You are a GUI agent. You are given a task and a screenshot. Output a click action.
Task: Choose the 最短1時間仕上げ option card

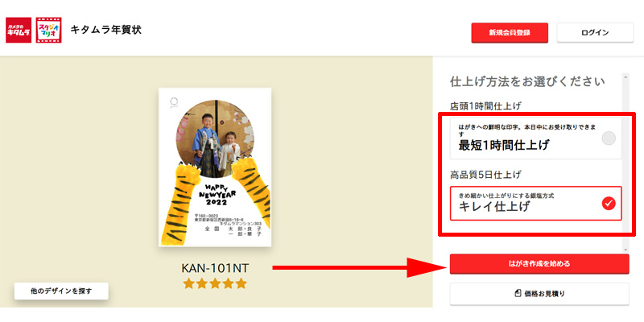click(535, 138)
